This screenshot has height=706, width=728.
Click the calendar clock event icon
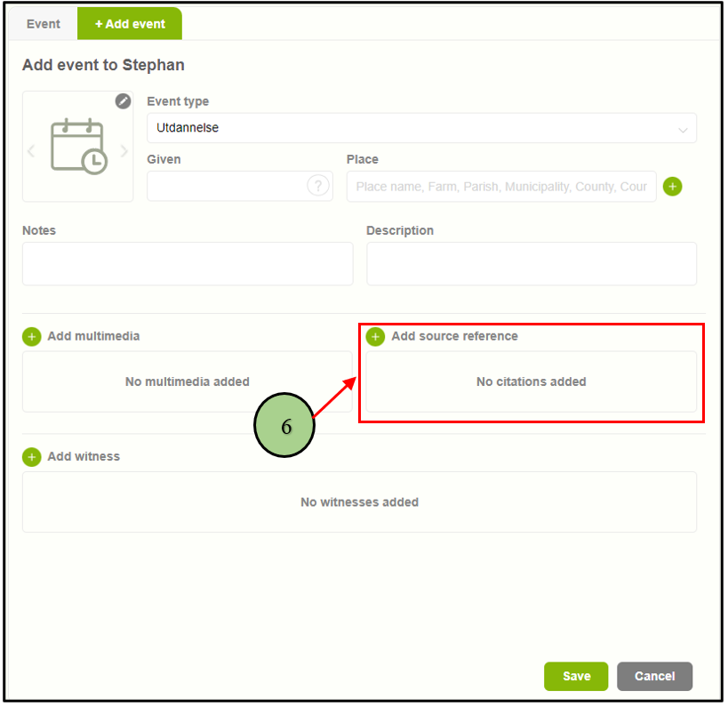(78, 148)
